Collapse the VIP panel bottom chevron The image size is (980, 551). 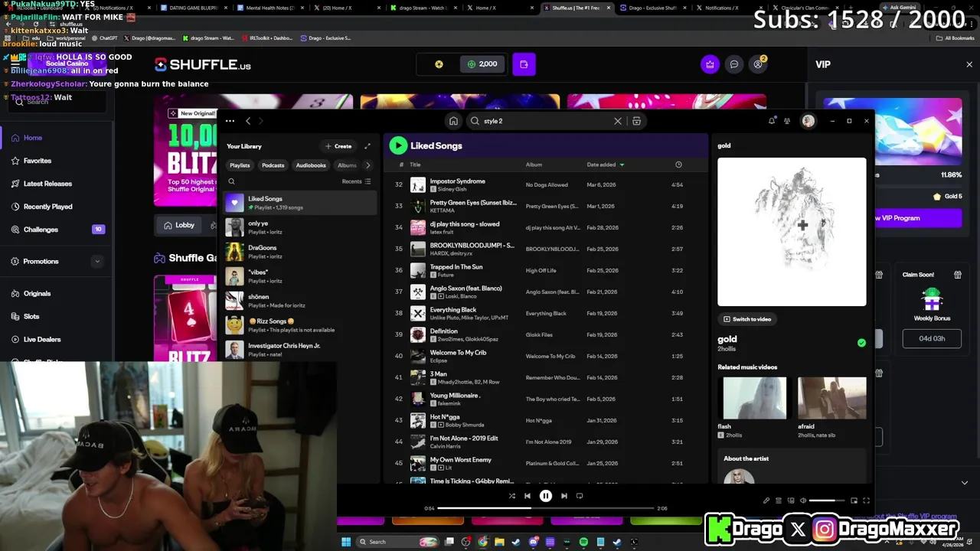click(x=964, y=483)
